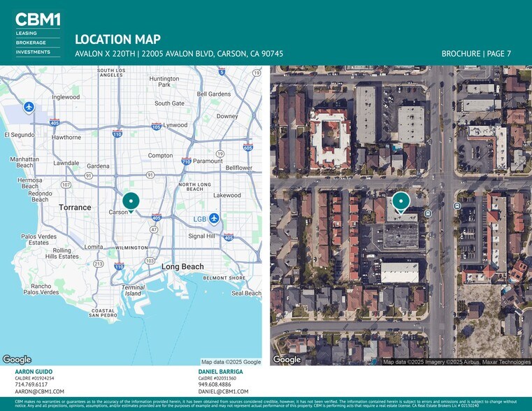Click the Google logo on the street map
Image resolution: width=532 pixels, height=411 pixels.
pos(17,359)
